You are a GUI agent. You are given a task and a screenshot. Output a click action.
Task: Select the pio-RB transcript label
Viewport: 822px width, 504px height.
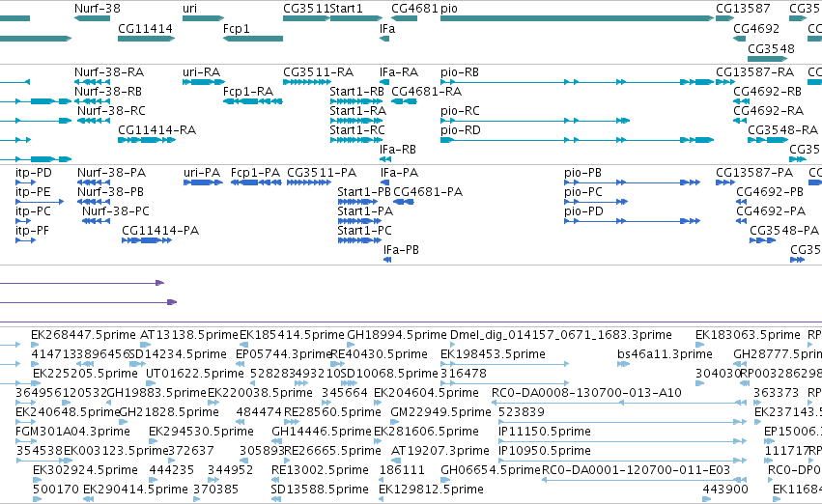click(459, 71)
